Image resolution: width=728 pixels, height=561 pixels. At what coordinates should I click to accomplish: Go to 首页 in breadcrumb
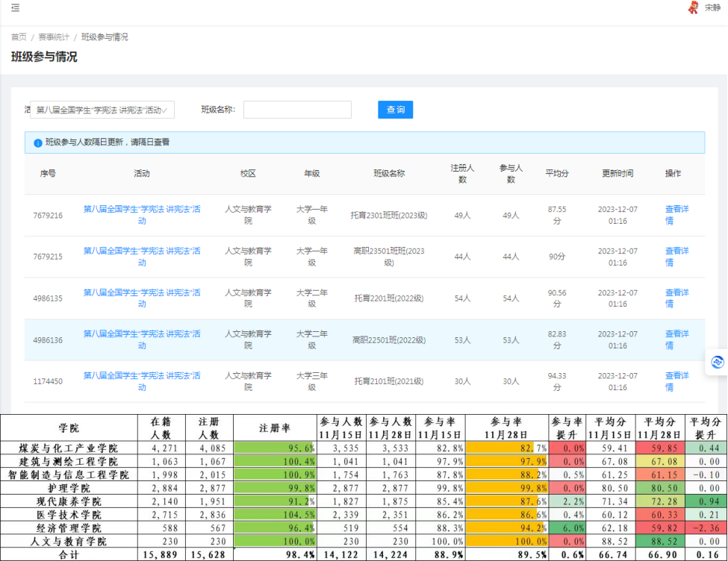pos(19,37)
